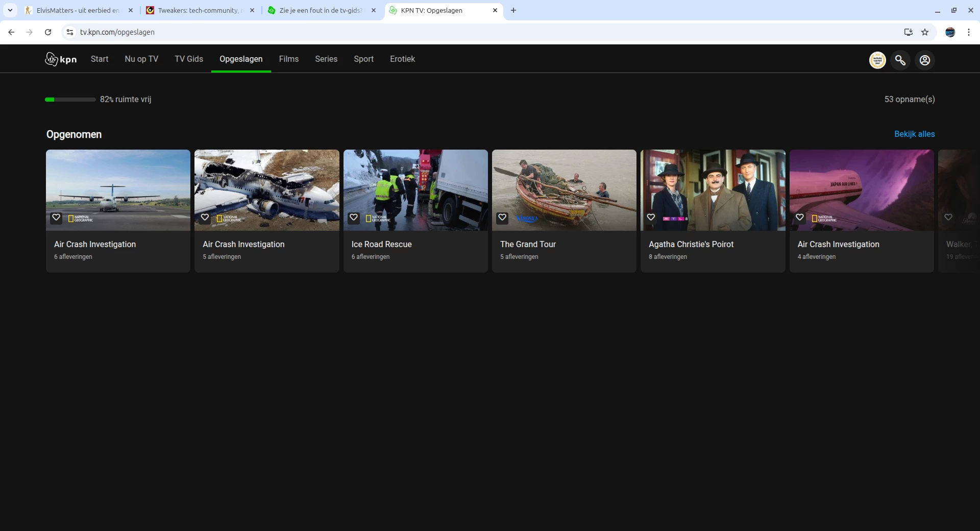Toggle the heart on The Grand Tour

(502, 218)
